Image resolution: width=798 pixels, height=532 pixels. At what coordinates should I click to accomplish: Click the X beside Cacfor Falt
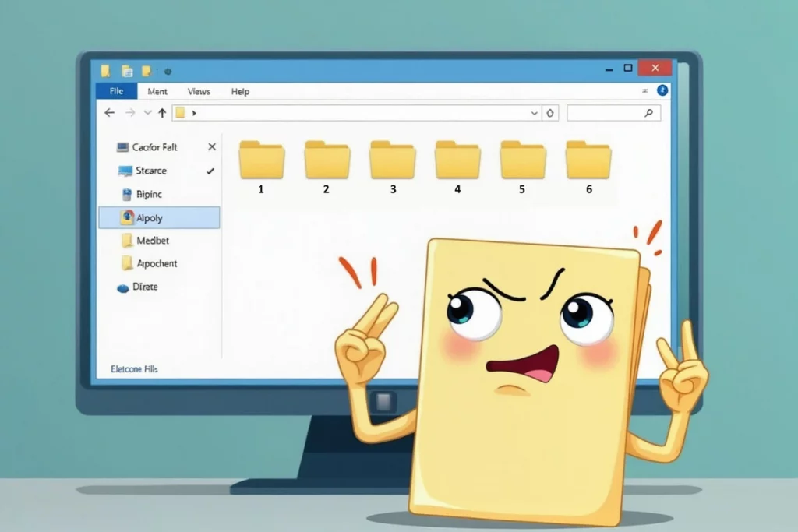tap(212, 147)
